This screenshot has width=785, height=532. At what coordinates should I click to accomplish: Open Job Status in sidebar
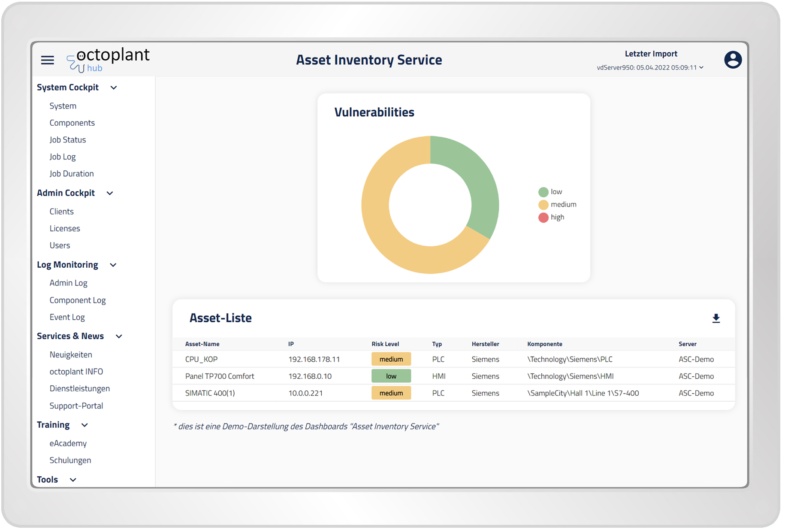click(x=67, y=140)
